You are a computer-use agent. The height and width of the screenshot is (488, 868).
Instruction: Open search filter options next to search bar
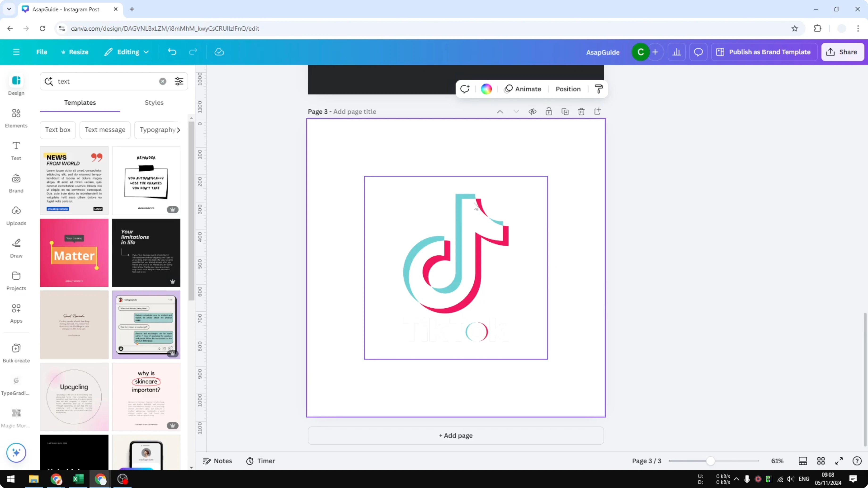click(x=179, y=81)
